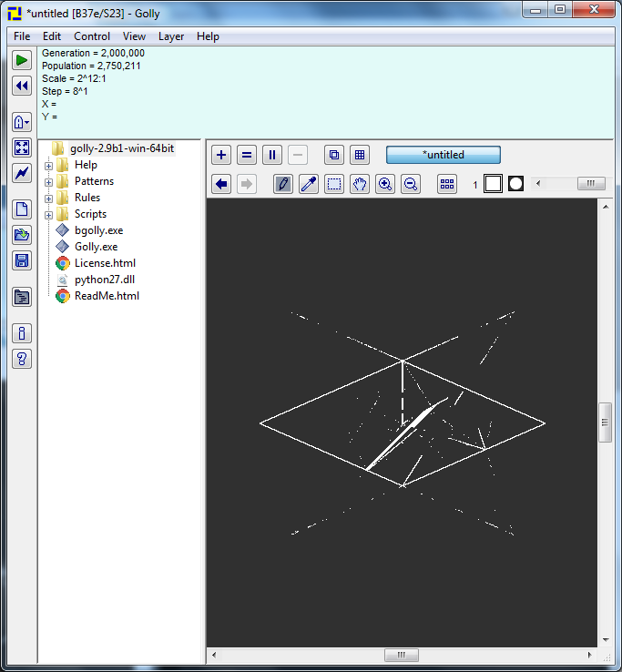Select python27.dll in the file tree

[105, 280]
